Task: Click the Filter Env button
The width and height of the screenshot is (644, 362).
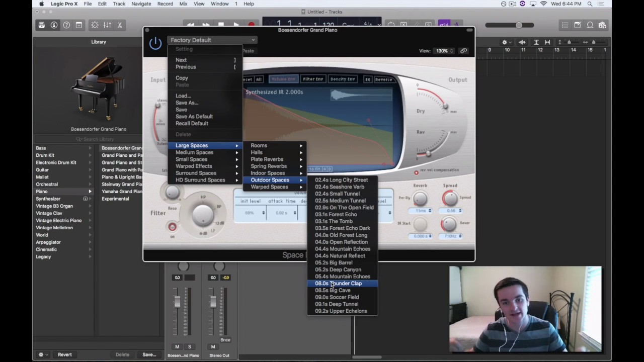Action: click(312, 79)
